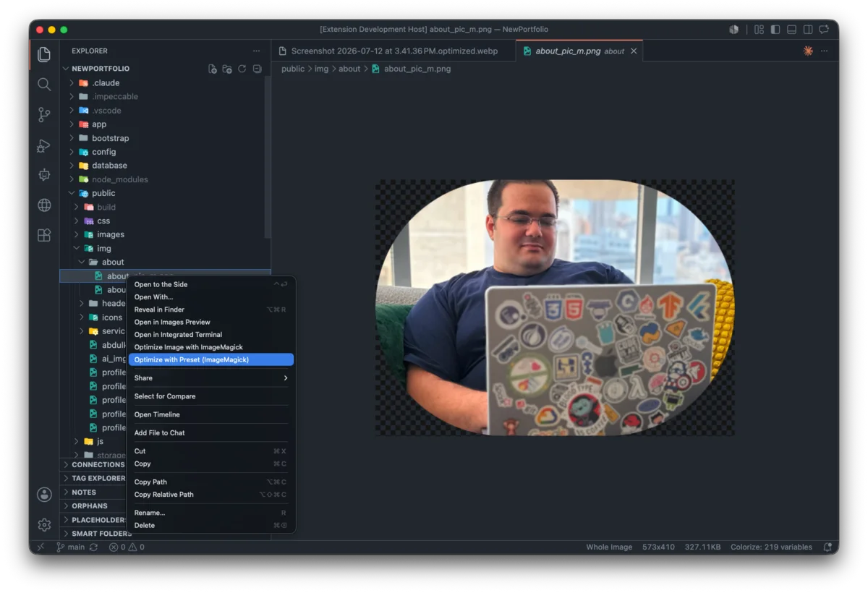This screenshot has height=593, width=868.
Task: Open the Manage gear menu
Action: [44, 524]
